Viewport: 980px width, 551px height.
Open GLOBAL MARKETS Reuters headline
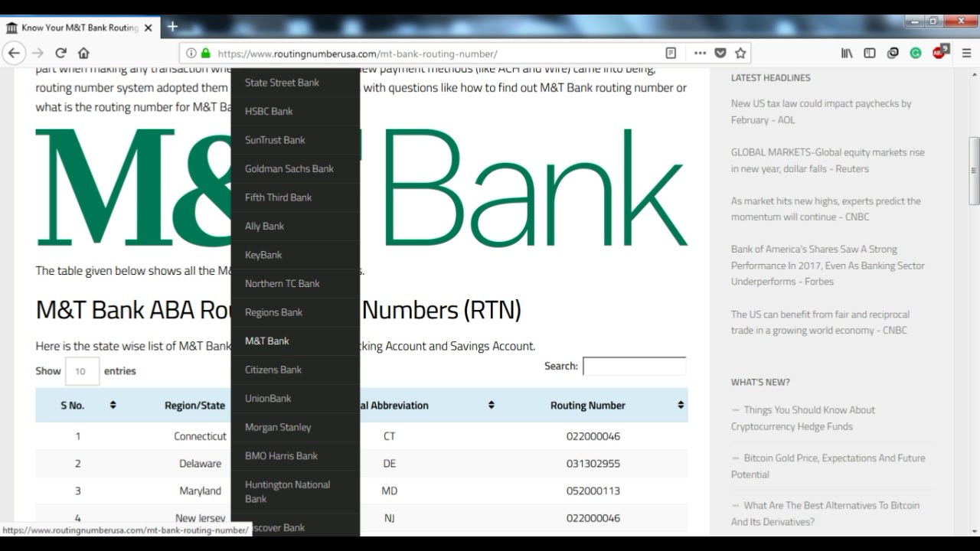[828, 161]
